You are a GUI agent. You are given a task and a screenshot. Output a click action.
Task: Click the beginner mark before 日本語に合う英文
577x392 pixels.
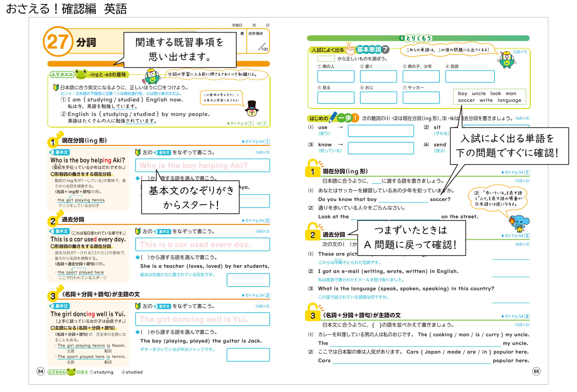pyautogui.click(x=56, y=87)
